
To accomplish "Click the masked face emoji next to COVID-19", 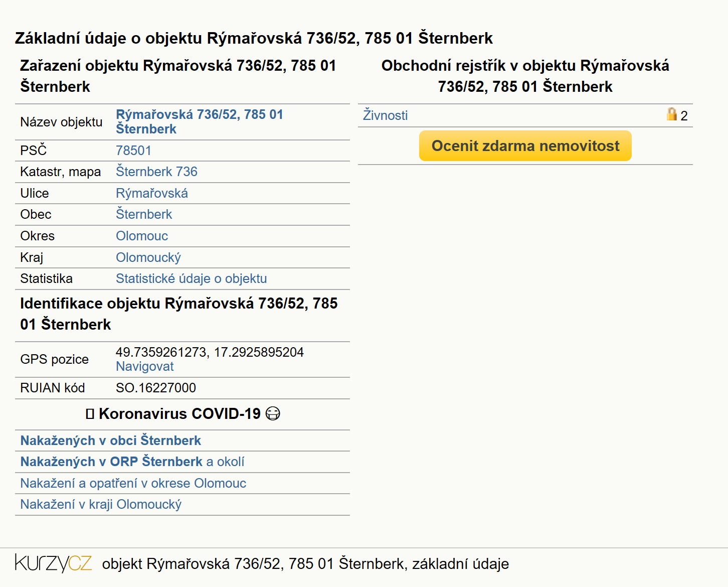I will (x=273, y=413).
